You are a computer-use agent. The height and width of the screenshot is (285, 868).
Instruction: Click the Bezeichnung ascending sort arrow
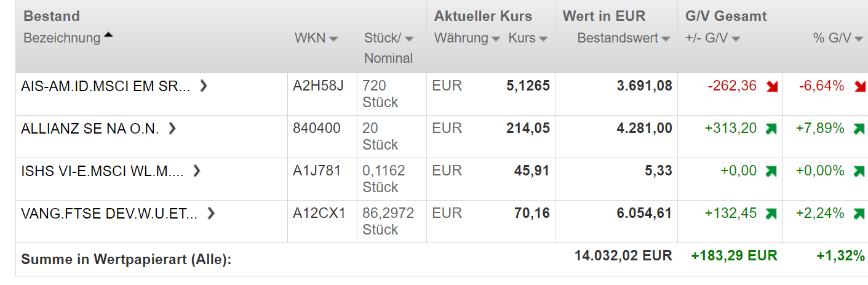(108, 36)
